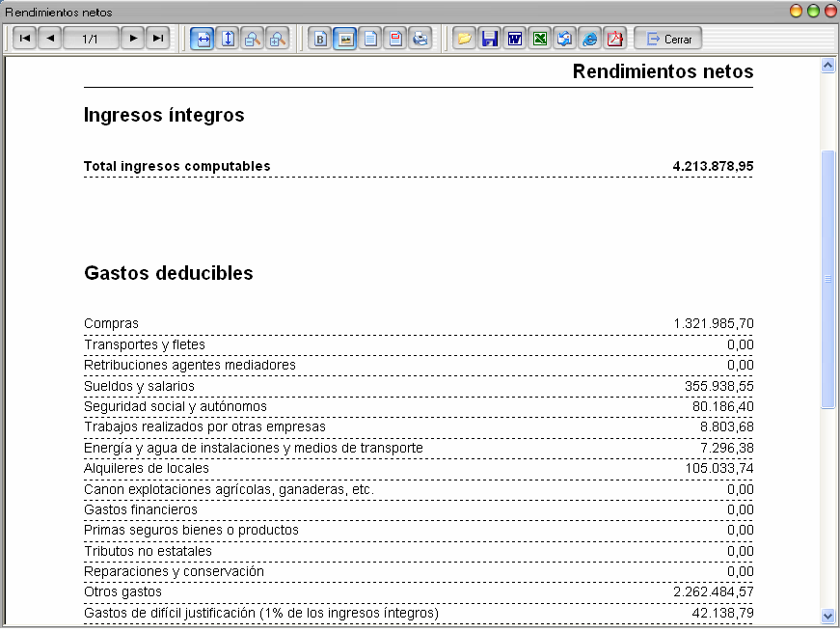Toggle fit-to-width view mode

[x=203, y=40]
